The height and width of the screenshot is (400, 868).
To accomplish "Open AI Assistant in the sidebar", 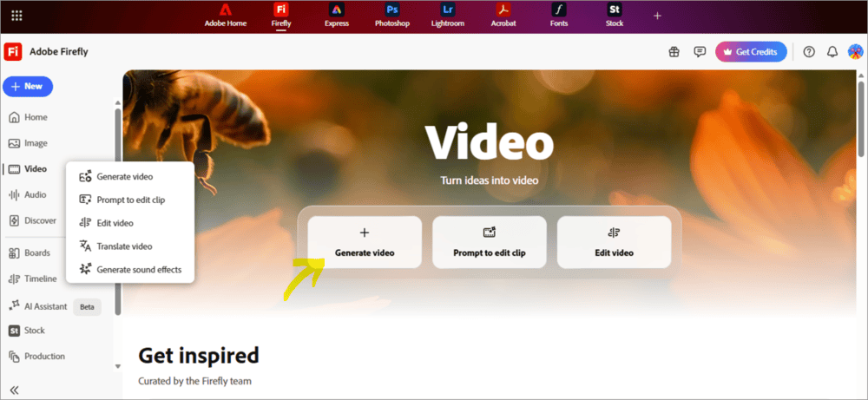I will (x=39, y=306).
